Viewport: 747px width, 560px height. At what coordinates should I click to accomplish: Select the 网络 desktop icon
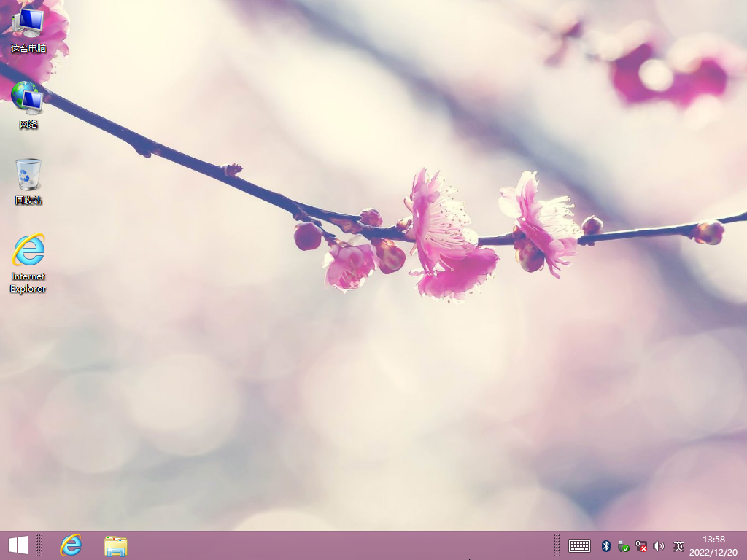[x=28, y=105]
